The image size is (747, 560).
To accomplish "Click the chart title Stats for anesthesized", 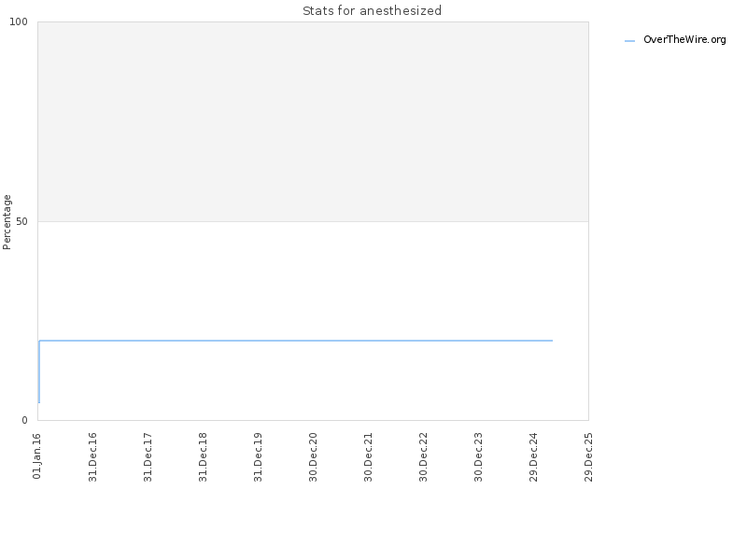I will coord(372,10).
